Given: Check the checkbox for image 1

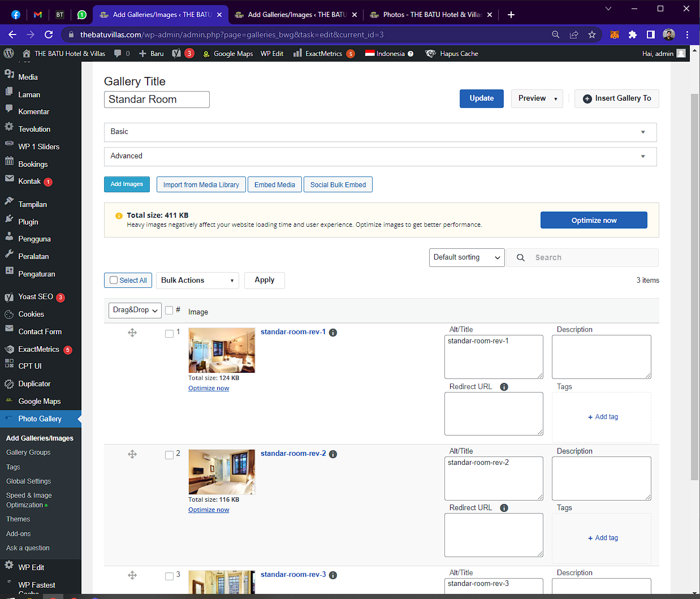Looking at the screenshot, I should tap(169, 334).
